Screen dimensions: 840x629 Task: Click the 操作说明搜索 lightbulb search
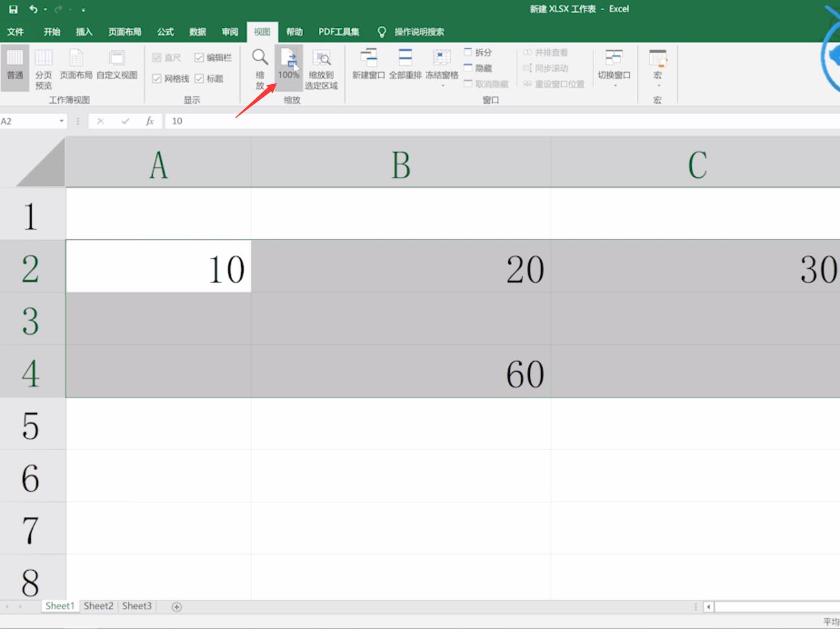411,32
